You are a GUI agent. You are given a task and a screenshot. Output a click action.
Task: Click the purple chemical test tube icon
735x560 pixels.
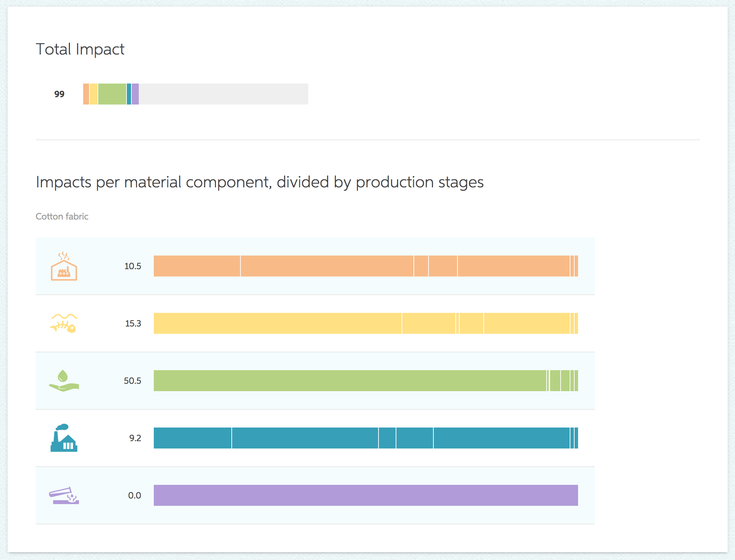64,495
